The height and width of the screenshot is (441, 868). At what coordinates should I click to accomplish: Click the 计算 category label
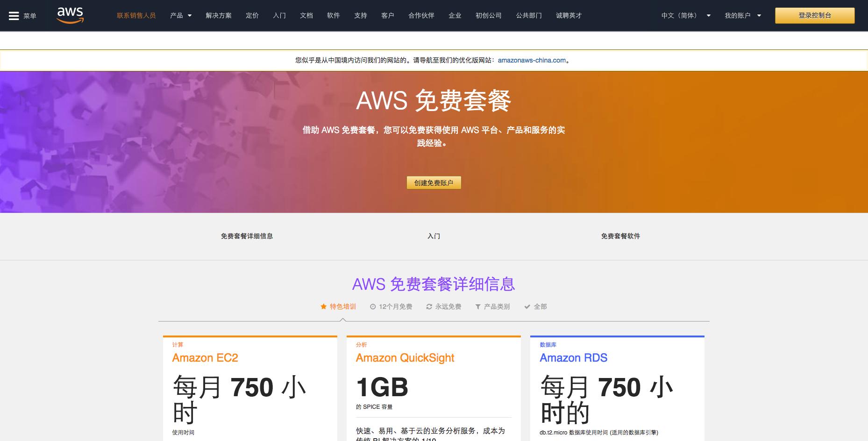(178, 345)
